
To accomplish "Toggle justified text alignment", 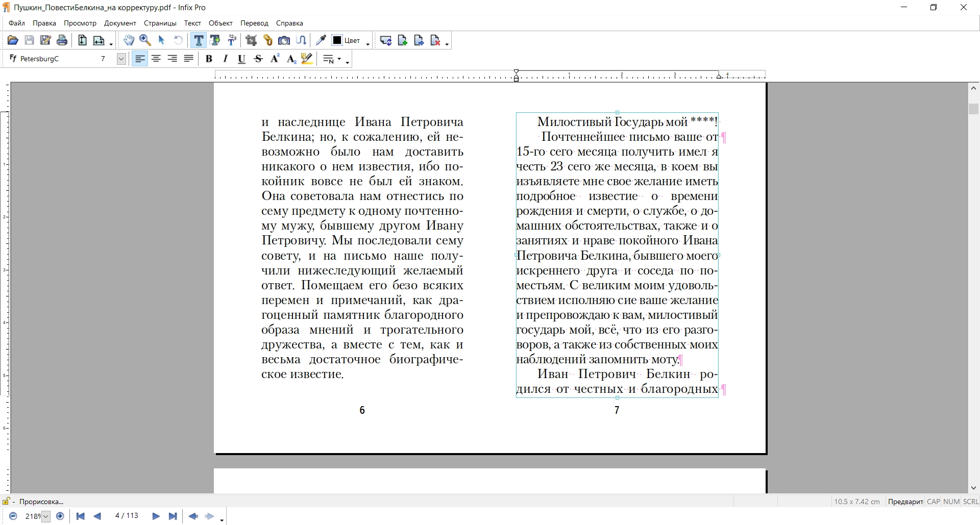I will click(x=189, y=59).
